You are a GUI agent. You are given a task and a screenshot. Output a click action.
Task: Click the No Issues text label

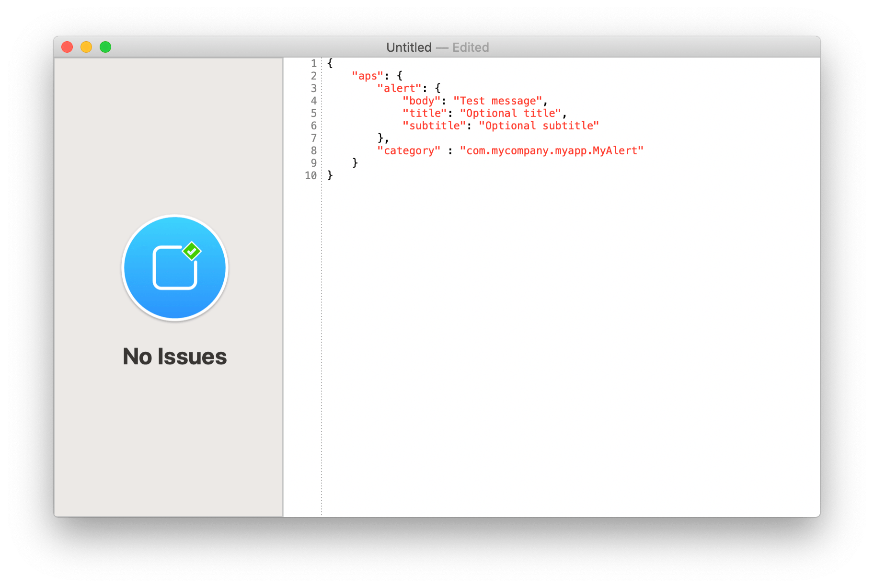point(174,356)
